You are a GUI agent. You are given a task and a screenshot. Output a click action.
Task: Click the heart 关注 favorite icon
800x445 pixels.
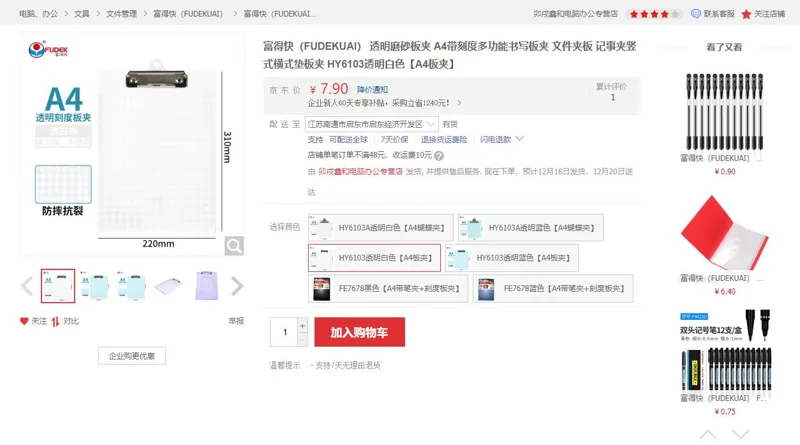[x=24, y=321]
